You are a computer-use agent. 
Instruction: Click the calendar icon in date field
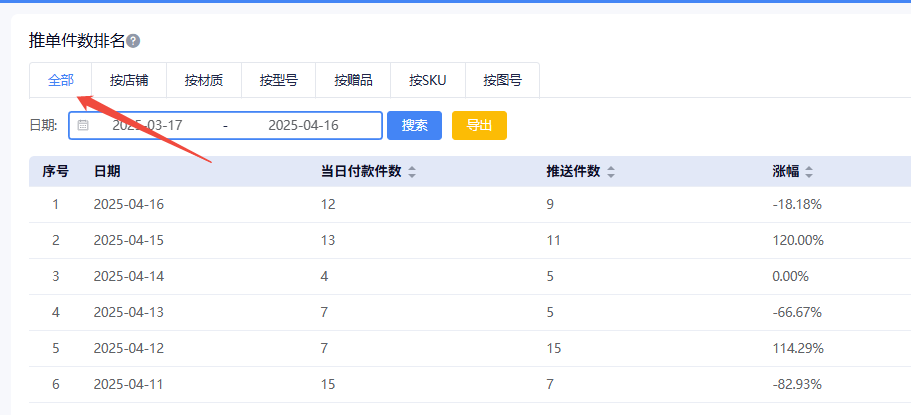[83, 126]
